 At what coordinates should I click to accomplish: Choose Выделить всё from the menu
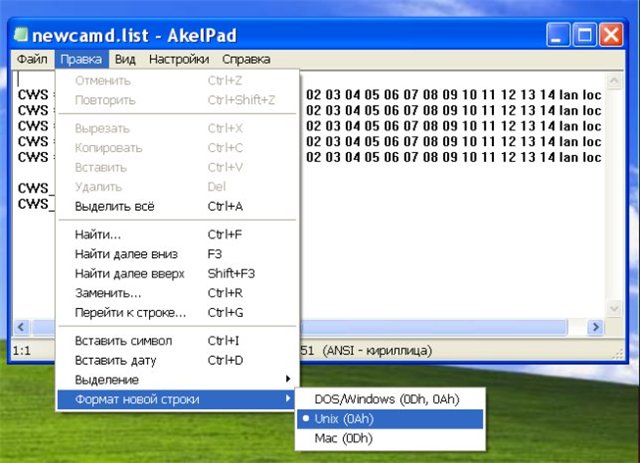click(x=177, y=207)
